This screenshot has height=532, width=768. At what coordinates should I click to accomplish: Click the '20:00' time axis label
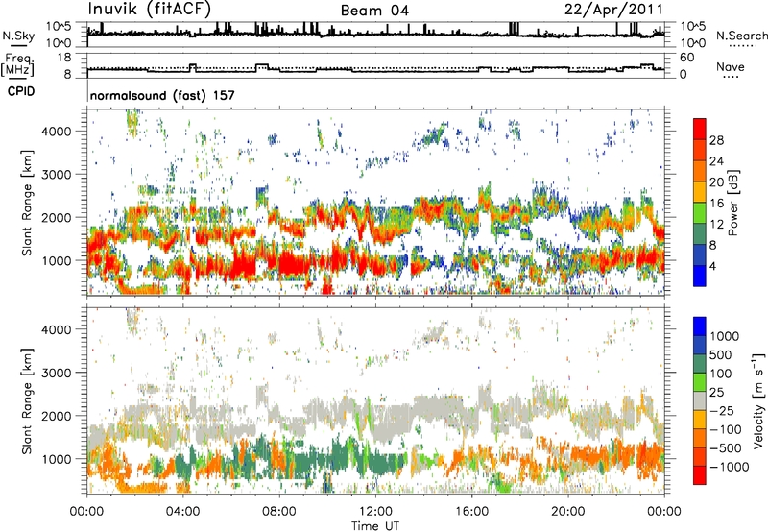[x=567, y=512]
